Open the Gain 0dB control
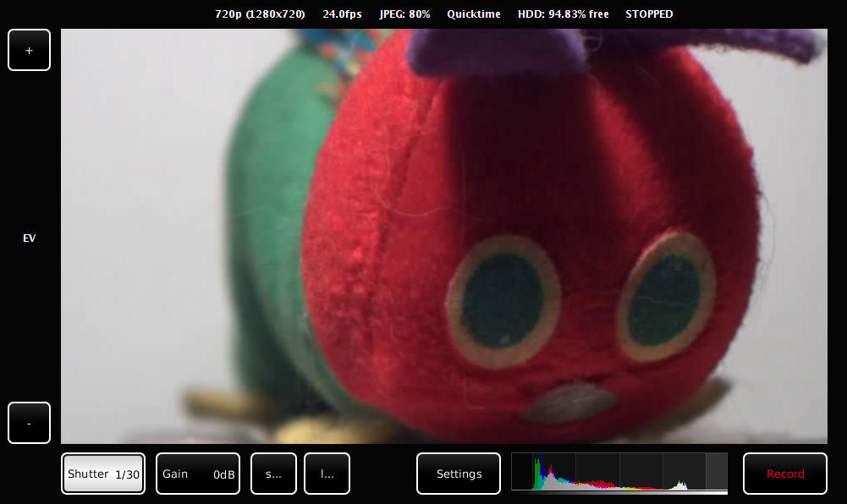 coord(198,474)
